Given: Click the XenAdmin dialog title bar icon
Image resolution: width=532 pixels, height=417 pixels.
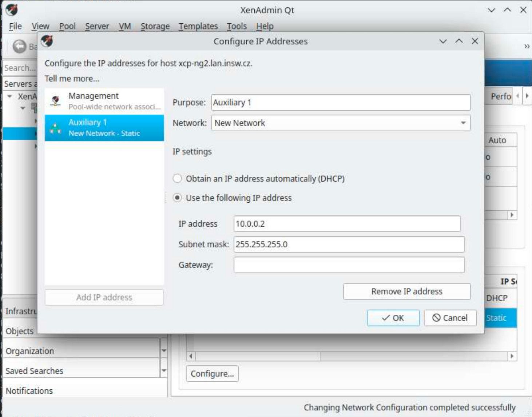Looking at the screenshot, I should pyautogui.click(x=47, y=41).
